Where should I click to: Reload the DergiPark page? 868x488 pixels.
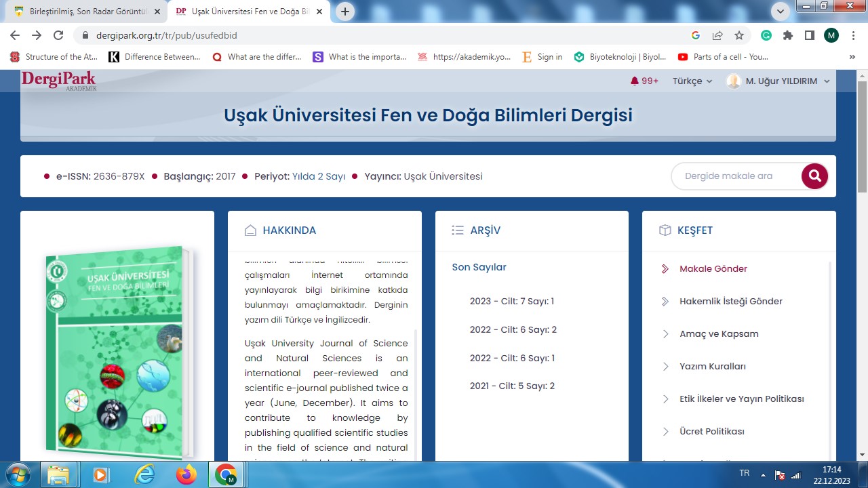click(58, 35)
